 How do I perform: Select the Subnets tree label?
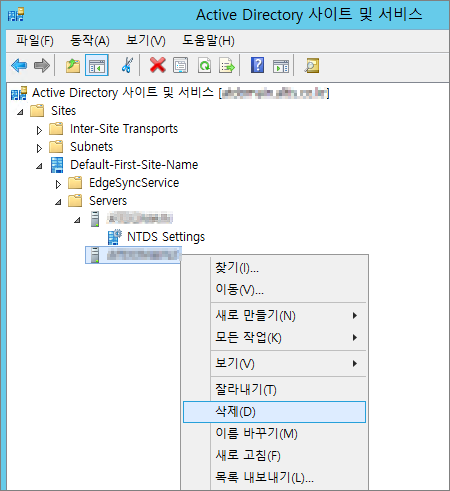coord(92,147)
